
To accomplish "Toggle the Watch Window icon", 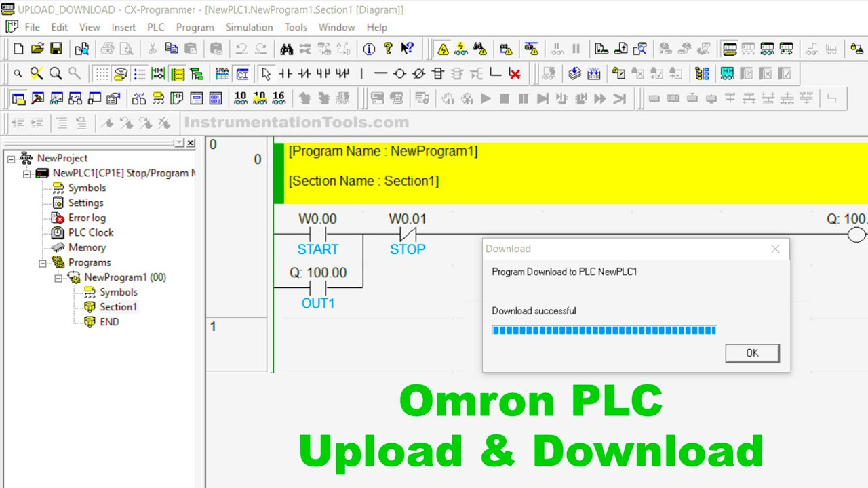I will point(56,99).
